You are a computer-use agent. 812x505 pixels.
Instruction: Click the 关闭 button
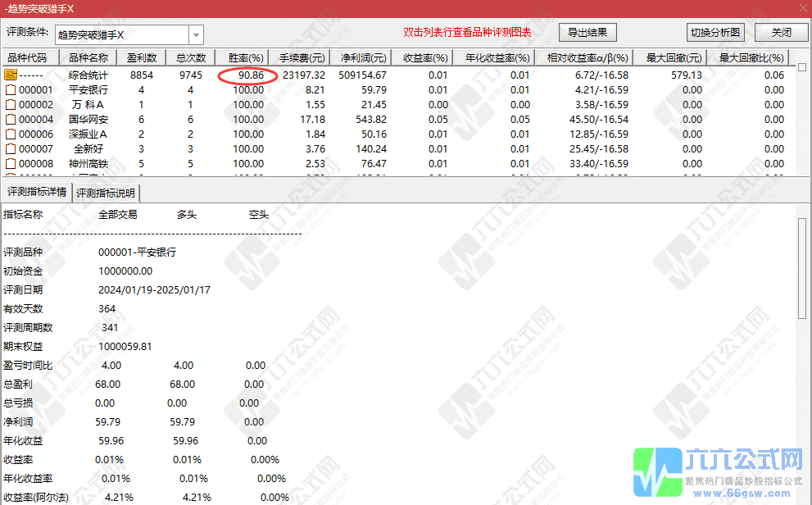pyautogui.click(x=781, y=32)
